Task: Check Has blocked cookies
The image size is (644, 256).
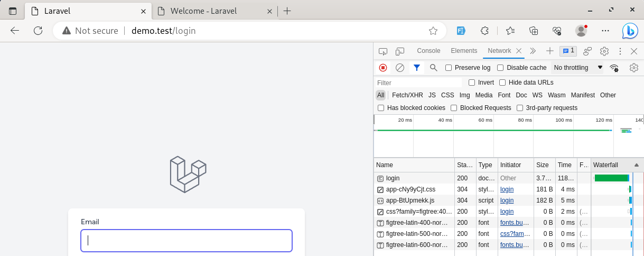Action: pos(381,108)
